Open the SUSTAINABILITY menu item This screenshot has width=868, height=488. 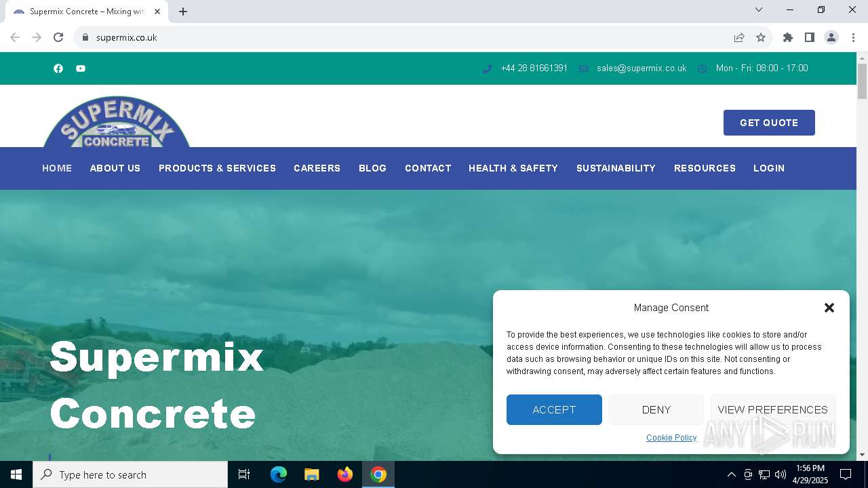coord(616,168)
